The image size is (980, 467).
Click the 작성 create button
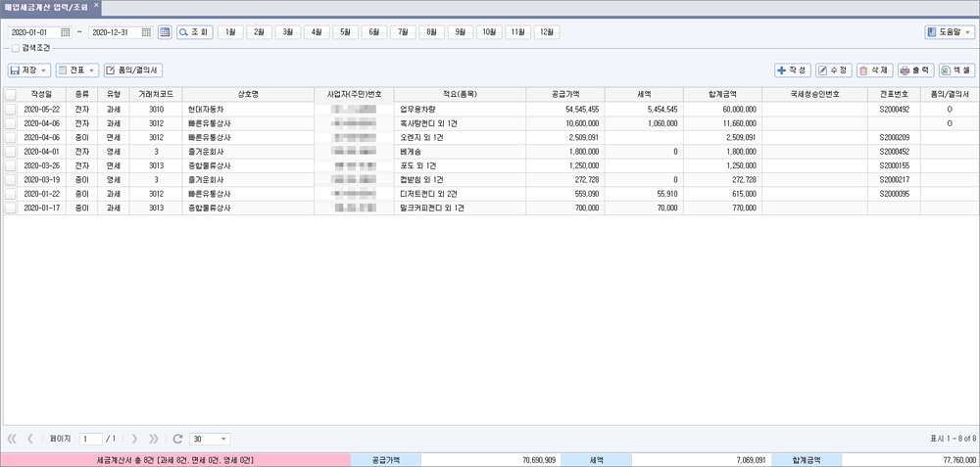tap(793, 70)
